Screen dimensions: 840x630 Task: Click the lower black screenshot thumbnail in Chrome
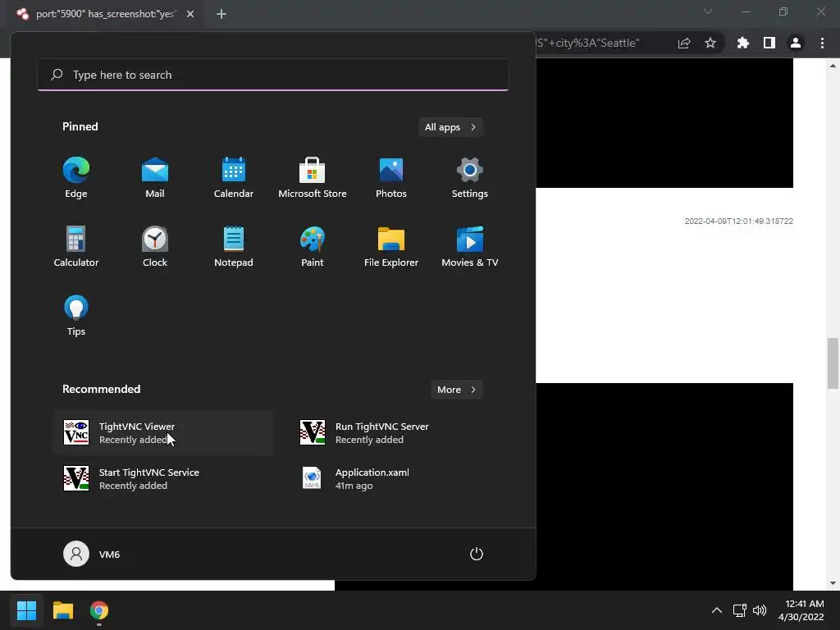pyautogui.click(x=664, y=486)
